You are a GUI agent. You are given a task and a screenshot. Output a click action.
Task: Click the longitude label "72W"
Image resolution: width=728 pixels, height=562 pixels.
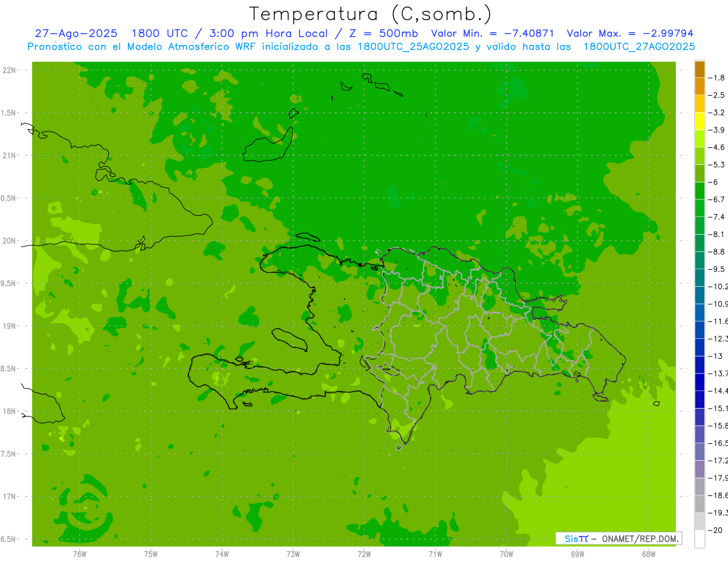[x=364, y=554]
